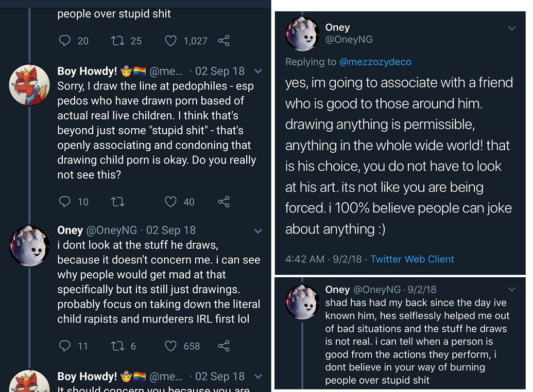Share the tweet with 1,027 likes
Screen dimensions: 533x392
(x=224, y=41)
